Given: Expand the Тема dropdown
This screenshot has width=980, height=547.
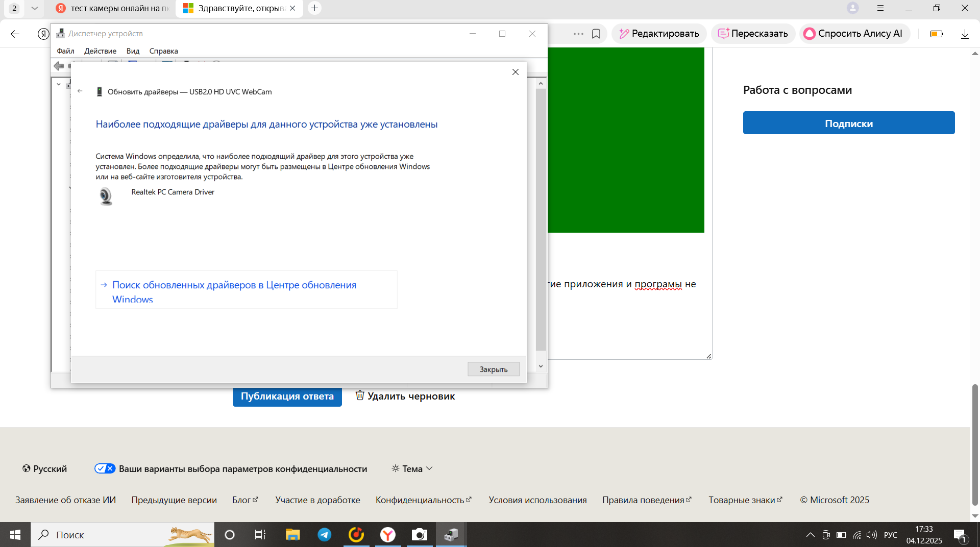Looking at the screenshot, I should 412,469.
